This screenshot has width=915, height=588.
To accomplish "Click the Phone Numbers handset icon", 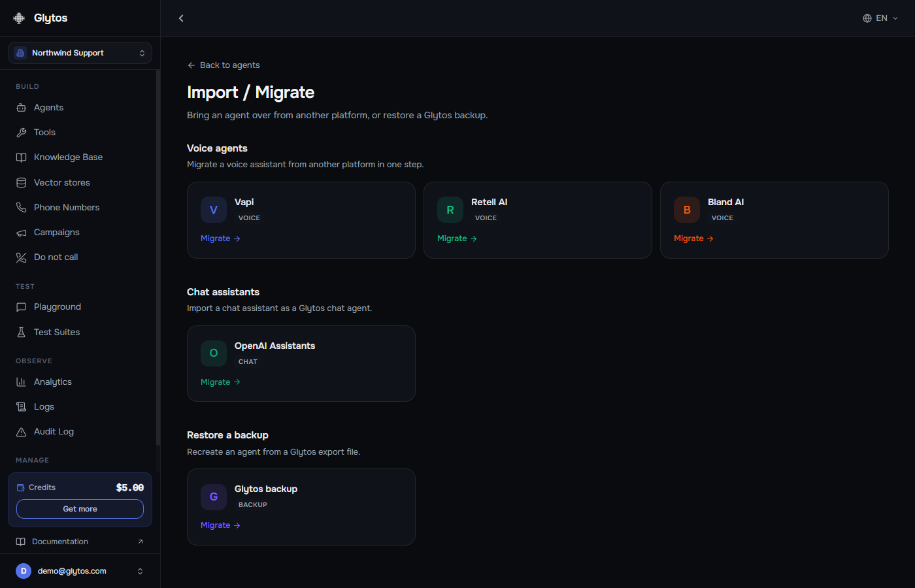I will [21, 208].
